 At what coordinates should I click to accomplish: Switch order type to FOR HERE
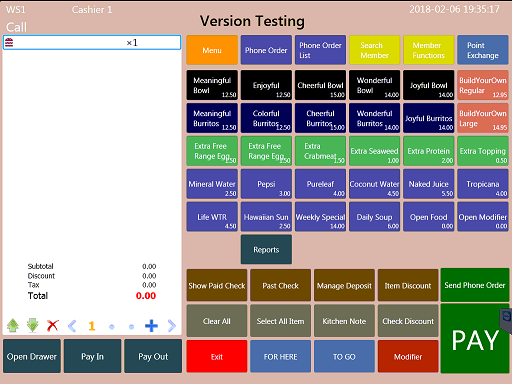280,356
